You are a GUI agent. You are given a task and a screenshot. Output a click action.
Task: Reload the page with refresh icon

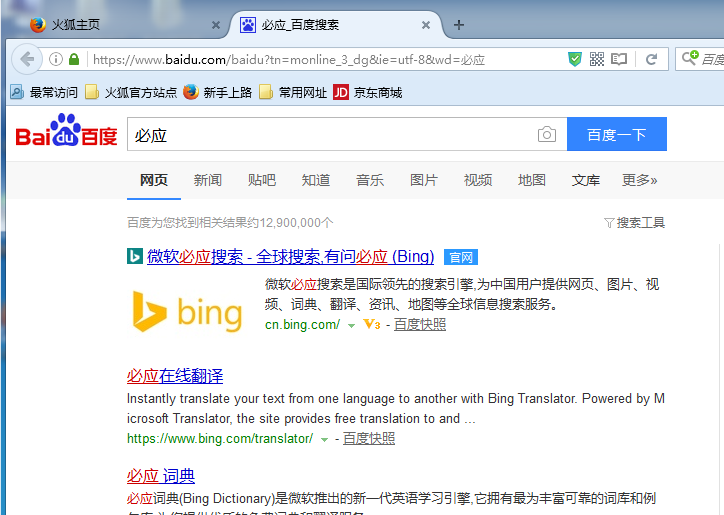coord(651,59)
